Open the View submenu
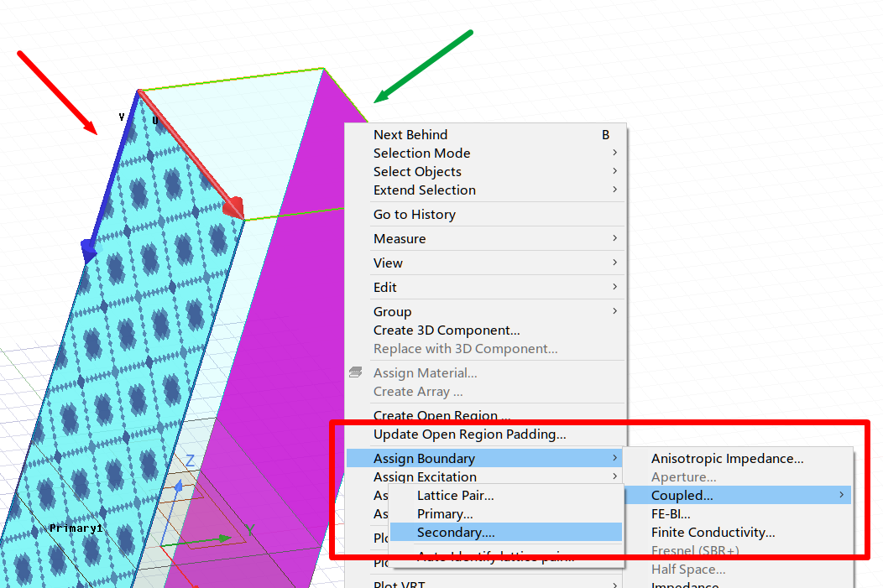Viewport: 883px width, 588px height. [485, 263]
